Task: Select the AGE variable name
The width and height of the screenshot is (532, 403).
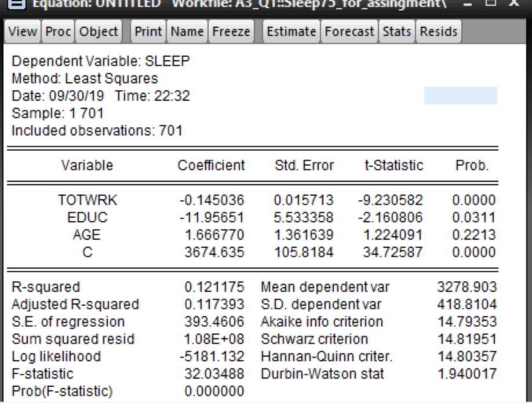Action: [x=87, y=235]
